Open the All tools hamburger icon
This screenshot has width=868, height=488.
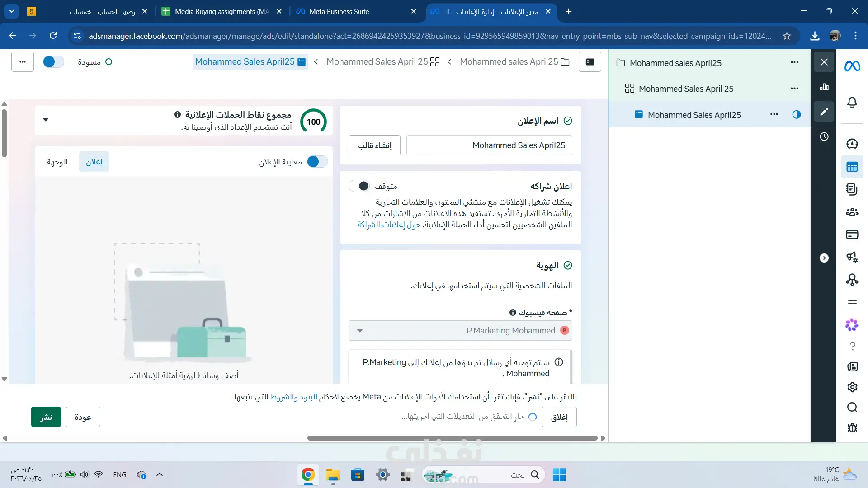pos(852,302)
